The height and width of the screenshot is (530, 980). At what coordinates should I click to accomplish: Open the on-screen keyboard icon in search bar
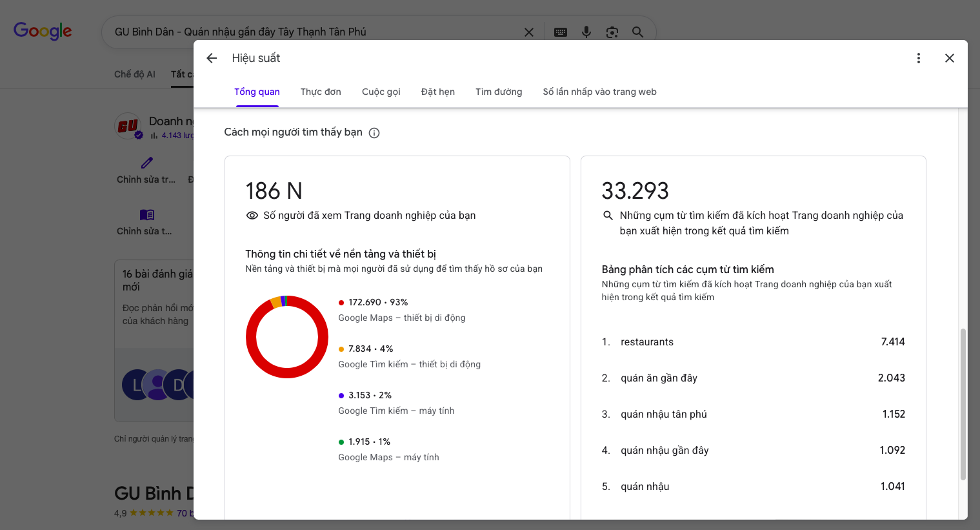pyautogui.click(x=561, y=32)
